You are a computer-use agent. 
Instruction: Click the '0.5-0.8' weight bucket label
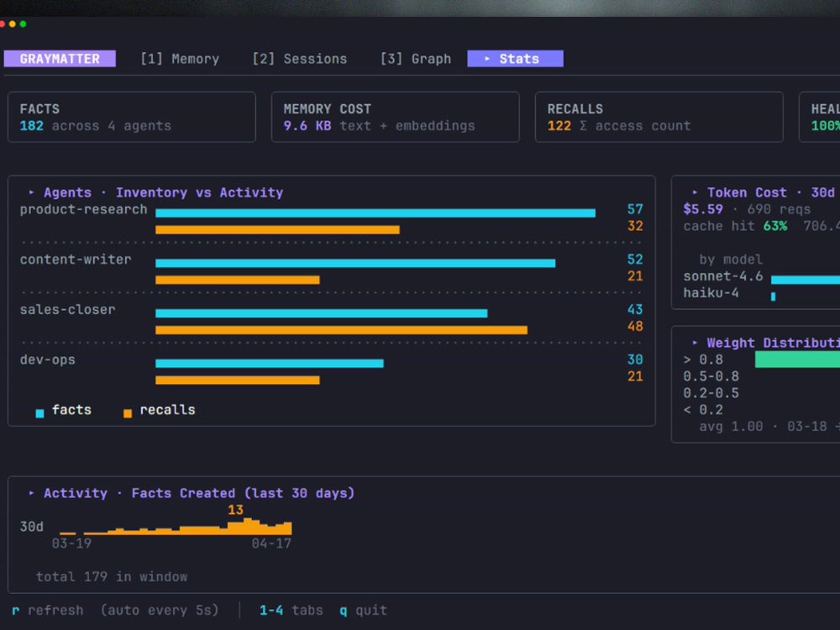pos(711,376)
